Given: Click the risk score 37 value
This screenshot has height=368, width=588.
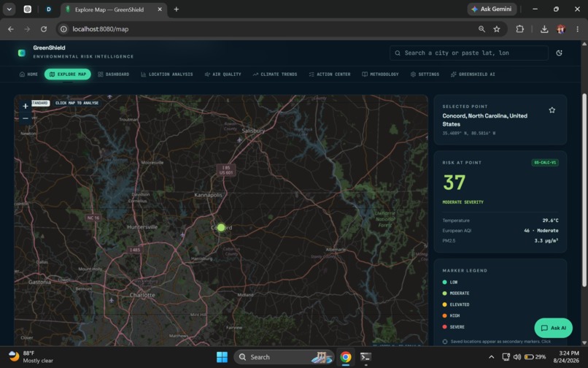Looking at the screenshot, I should click(454, 183).
